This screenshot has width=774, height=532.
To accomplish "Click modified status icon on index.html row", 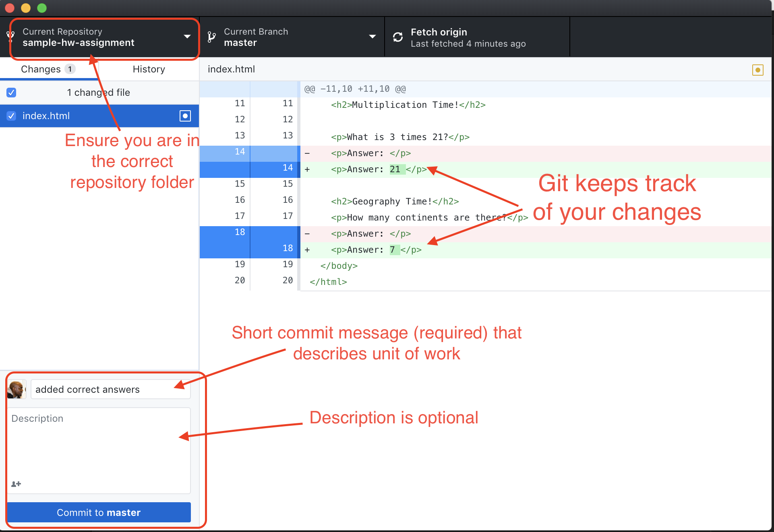I will [185, 116].
